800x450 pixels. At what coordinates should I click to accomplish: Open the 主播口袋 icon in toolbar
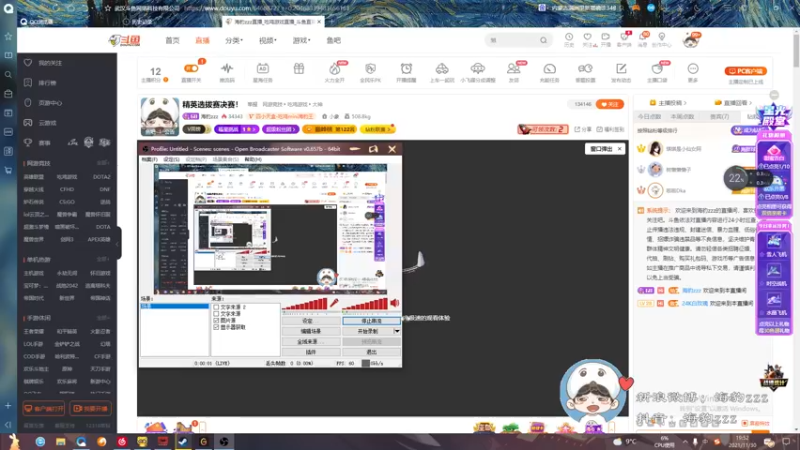click(657, 68)
